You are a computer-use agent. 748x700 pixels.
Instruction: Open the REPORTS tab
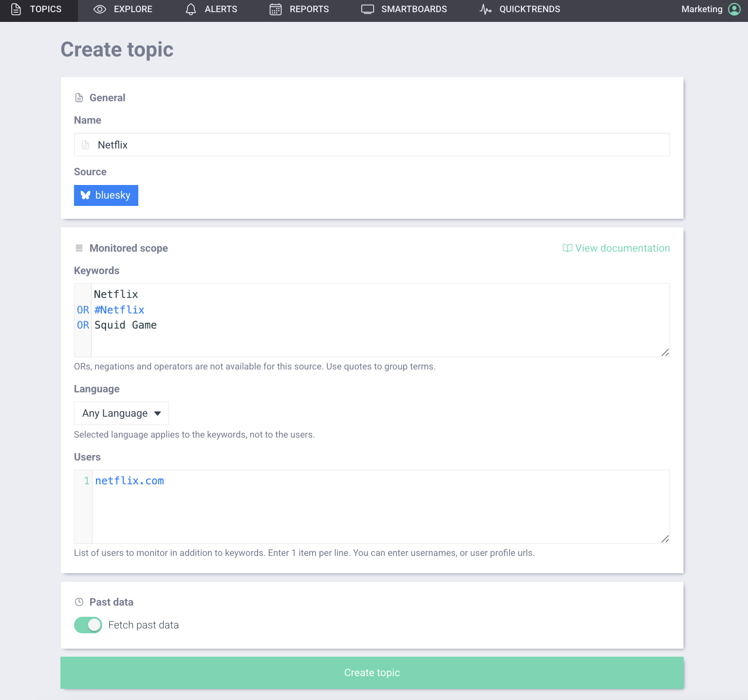point(299,9)
